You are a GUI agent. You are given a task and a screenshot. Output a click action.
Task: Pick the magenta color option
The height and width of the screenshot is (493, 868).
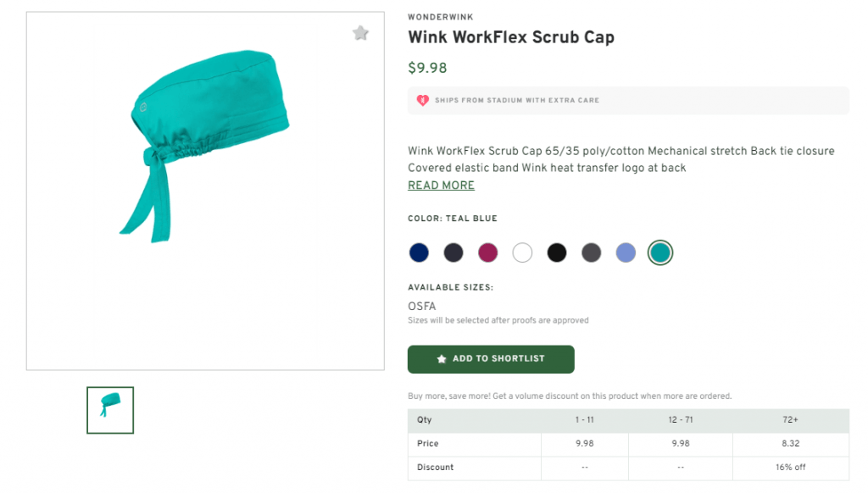(x=487, y=252)
